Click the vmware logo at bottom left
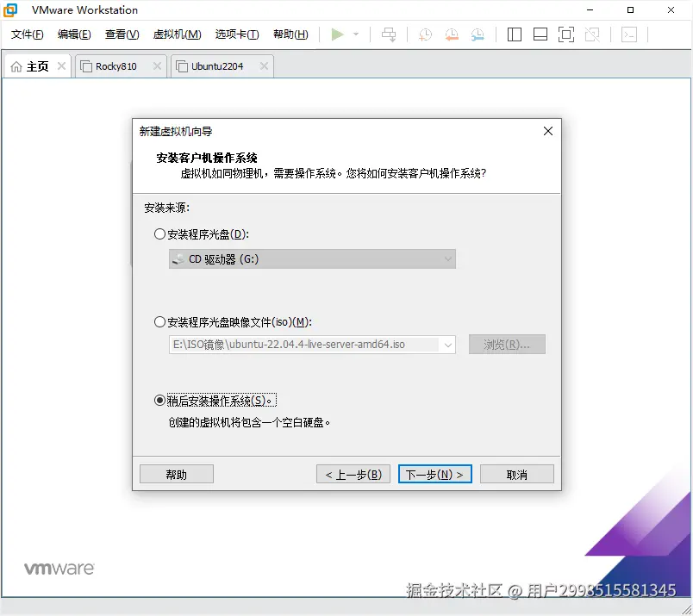Viewport: 693px width, 616px height. pyautogui.click(x=59, y=569)
